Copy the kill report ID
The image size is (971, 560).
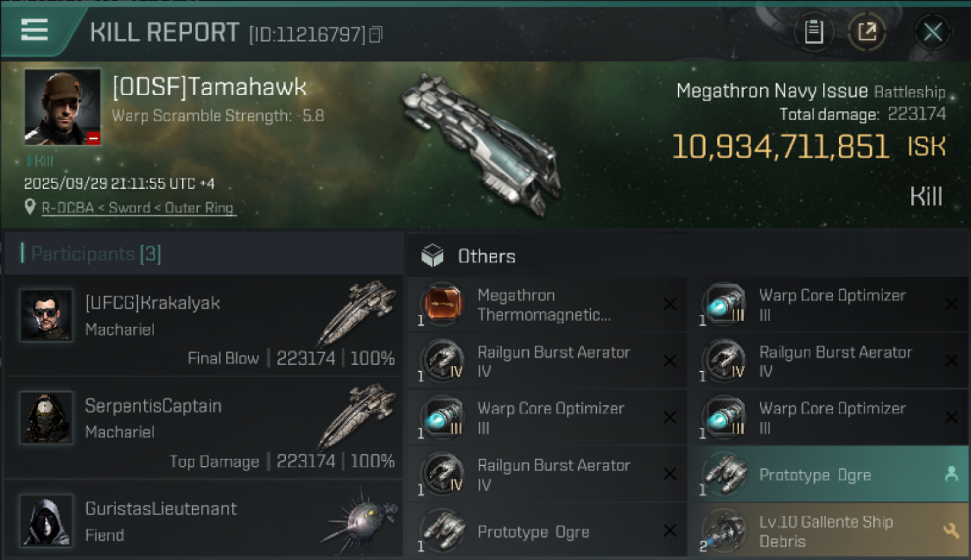click(376, 34)
